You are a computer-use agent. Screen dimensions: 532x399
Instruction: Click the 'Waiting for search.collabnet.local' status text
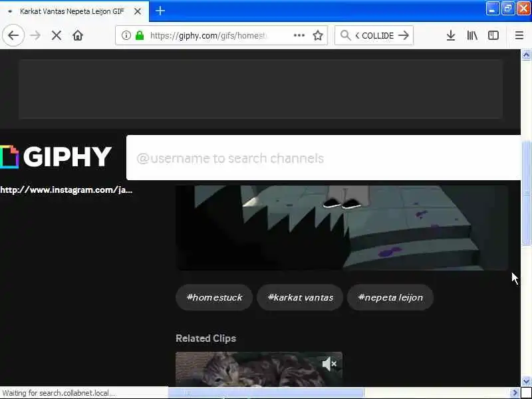pos(59,393)
